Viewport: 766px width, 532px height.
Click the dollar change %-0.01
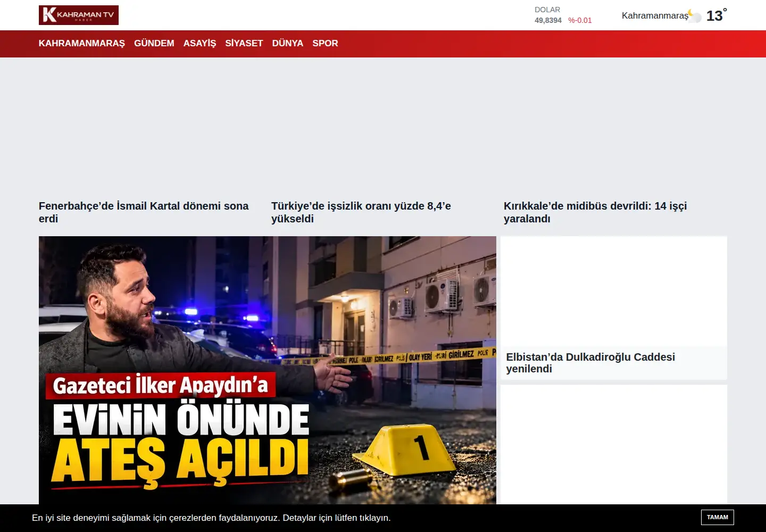click(x=580, y=20)
